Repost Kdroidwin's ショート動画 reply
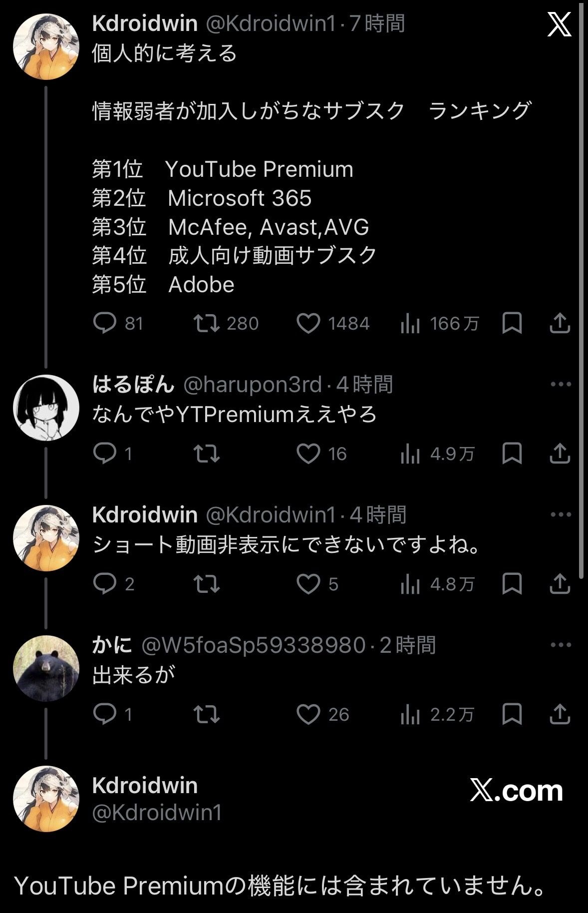Screen dimensions: 588x913 [x=207, y=584]
